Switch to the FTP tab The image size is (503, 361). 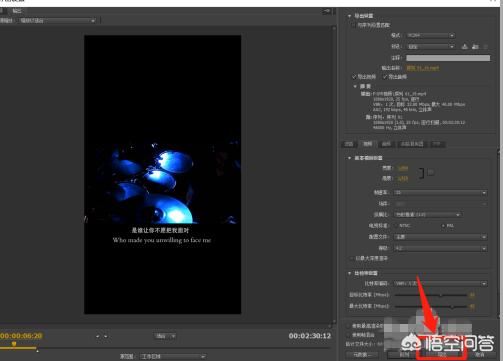[437, 144]
